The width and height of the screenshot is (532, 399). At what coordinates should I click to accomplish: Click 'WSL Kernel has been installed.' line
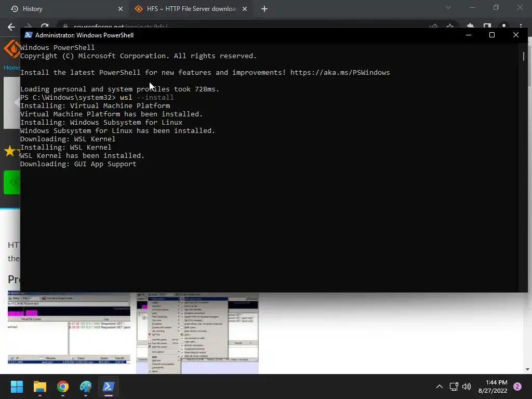click(x=83, y=155)
